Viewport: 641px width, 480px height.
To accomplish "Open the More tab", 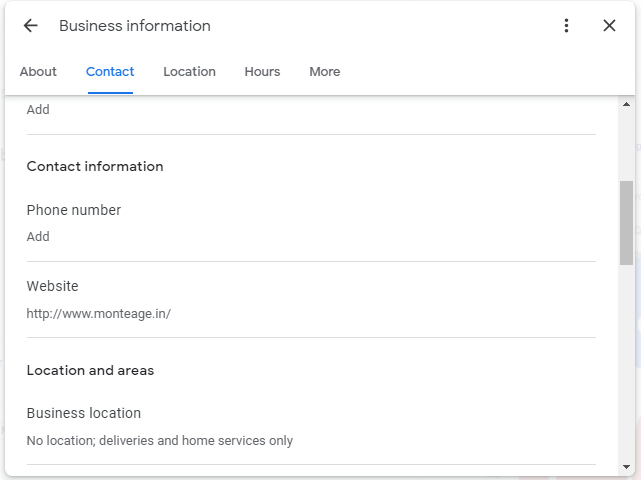I will pyautogui.click(x=325, y=72).
